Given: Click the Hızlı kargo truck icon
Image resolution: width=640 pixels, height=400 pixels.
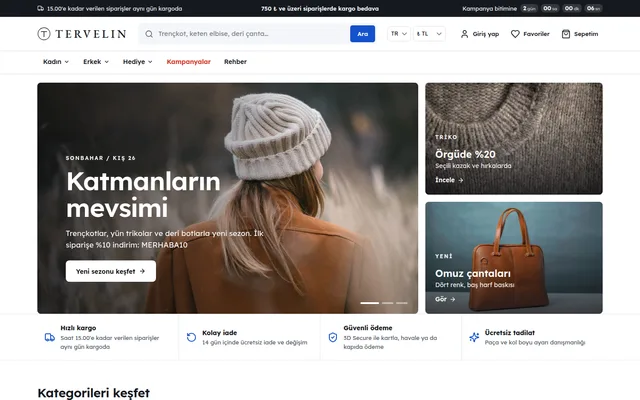Looking at the screenshot, I should click(49, 338).
